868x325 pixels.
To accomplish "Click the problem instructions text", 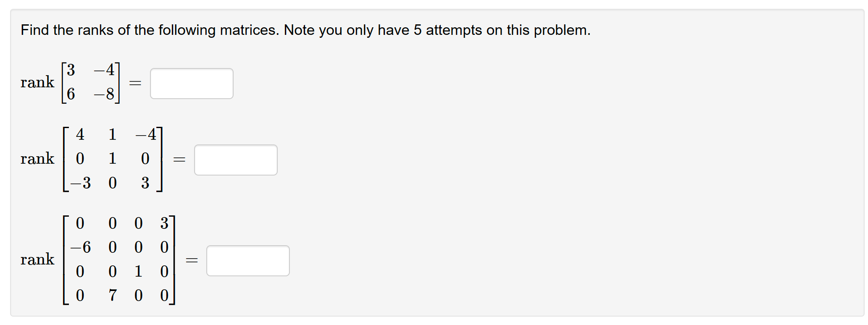I will click(x=305, y=30).
